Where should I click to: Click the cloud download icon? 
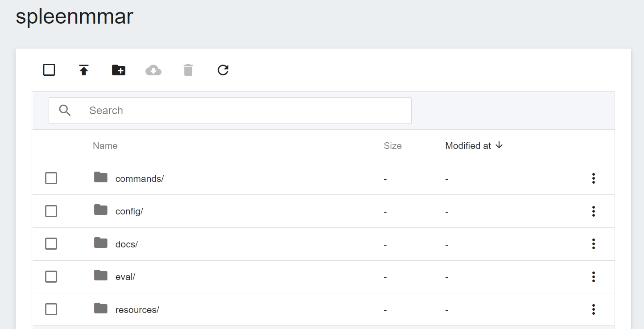point(153,70)
